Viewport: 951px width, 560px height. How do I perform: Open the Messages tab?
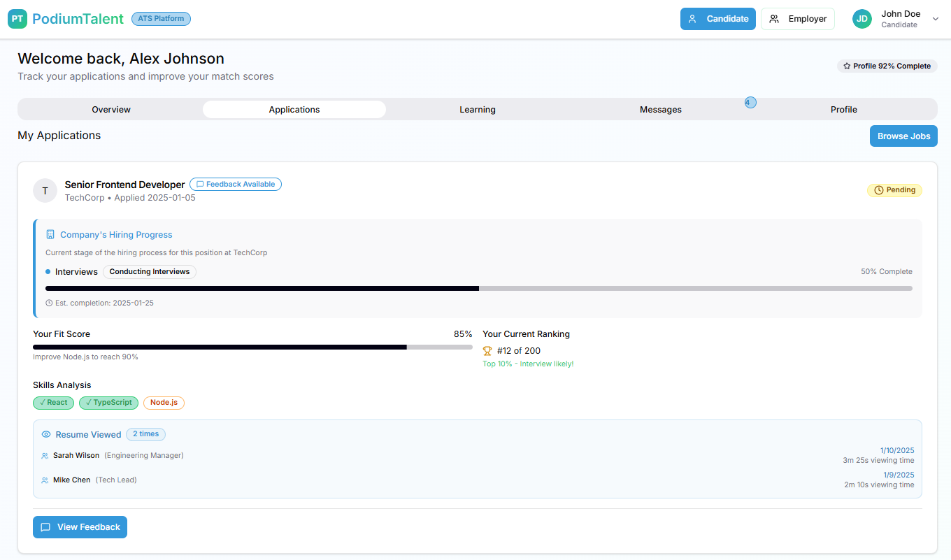[x=660, y=110]
